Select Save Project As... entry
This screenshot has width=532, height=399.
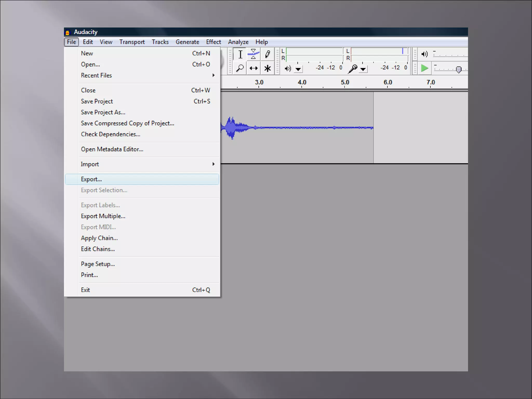click(x=103, y=112)
